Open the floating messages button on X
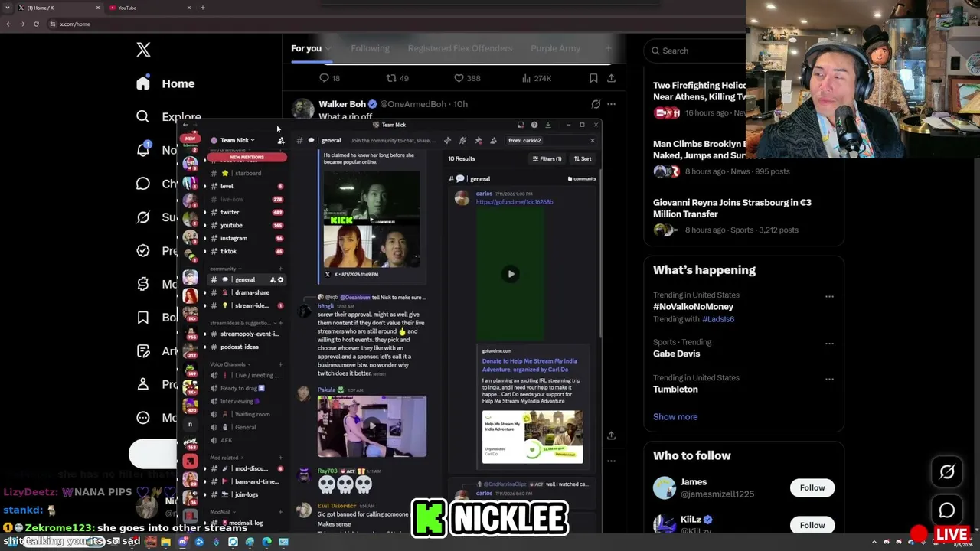 click(947, 510)
